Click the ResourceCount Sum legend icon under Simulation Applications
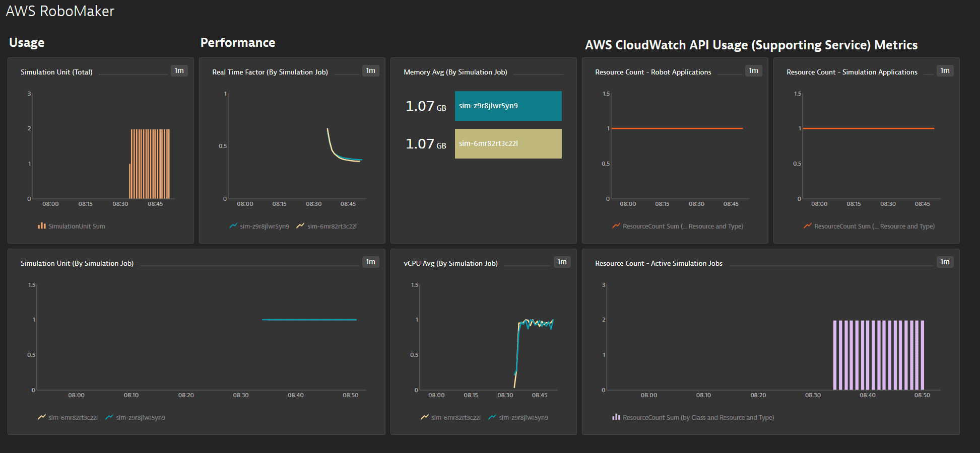980x453 pixels. coord(808,226)
